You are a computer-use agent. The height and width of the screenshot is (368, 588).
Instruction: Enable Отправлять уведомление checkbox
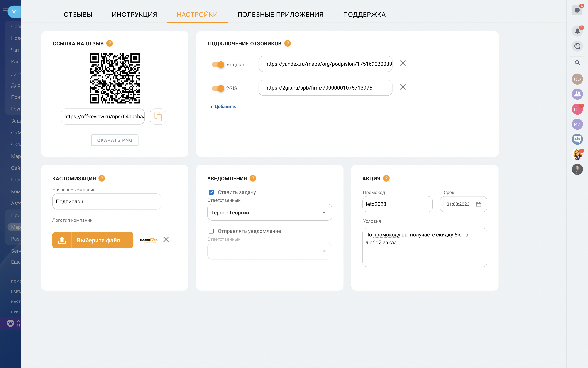point(211,231)
